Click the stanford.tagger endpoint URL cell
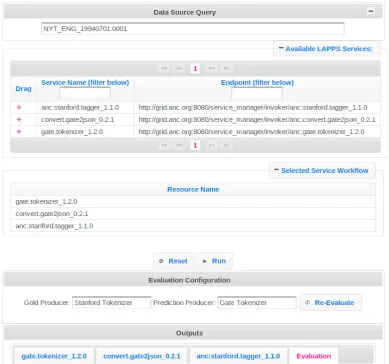This screenshot has width=389, height=364. click(257, 107)
